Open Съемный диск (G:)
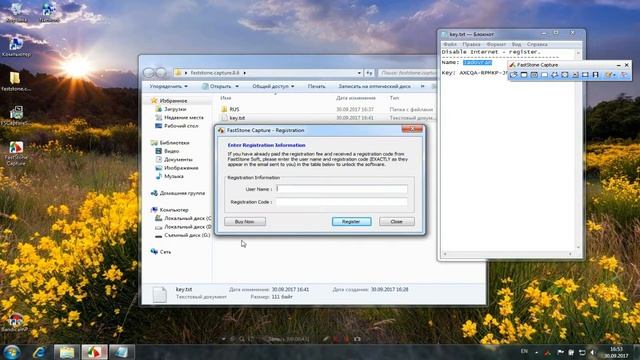 (x=187, y=235)
